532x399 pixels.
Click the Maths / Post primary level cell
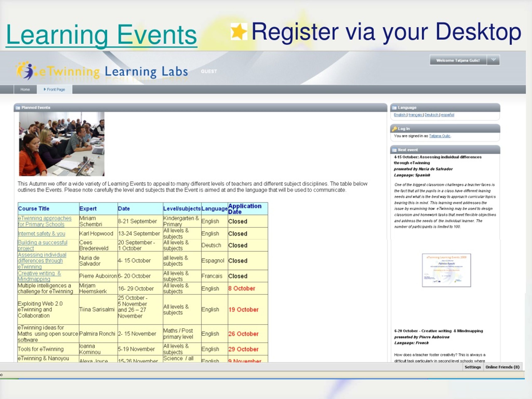tap(182, 334)
